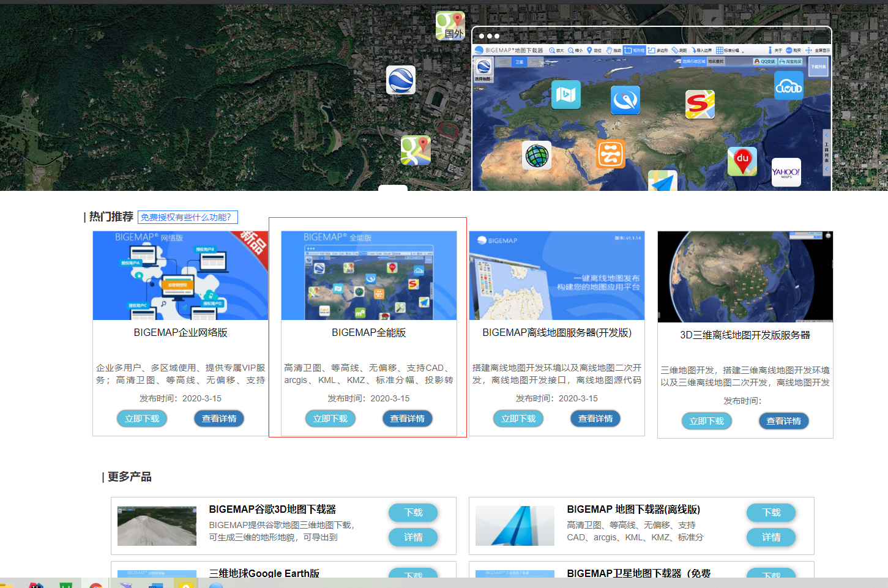Open the 免费授权有些什么功能? link
Screen dimensions: 888x588
[188, 217]
